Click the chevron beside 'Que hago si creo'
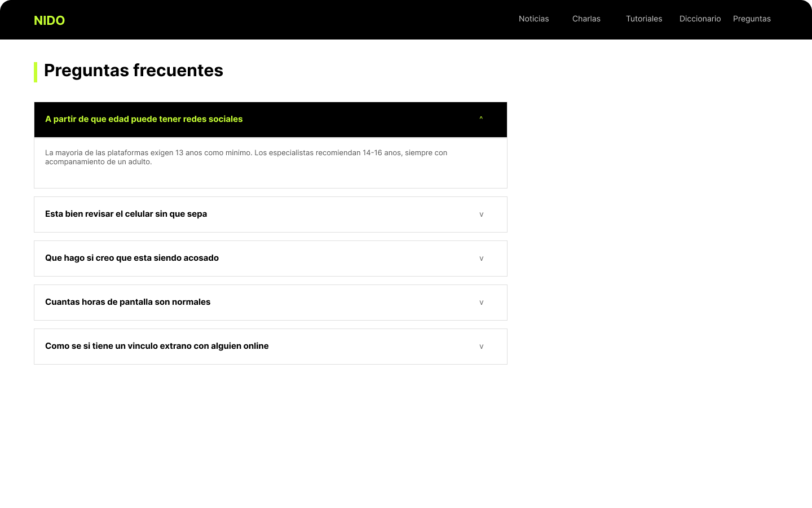 pos(481,259)
